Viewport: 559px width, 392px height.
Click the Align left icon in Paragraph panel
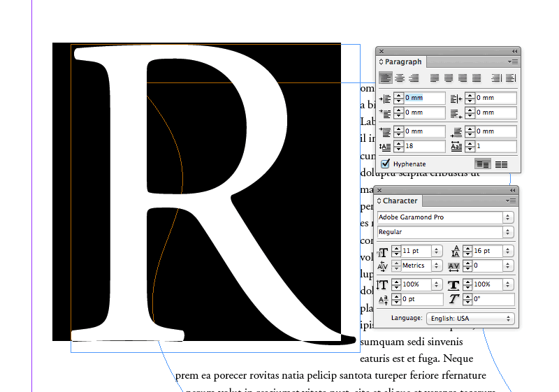(x=386, y=78)
